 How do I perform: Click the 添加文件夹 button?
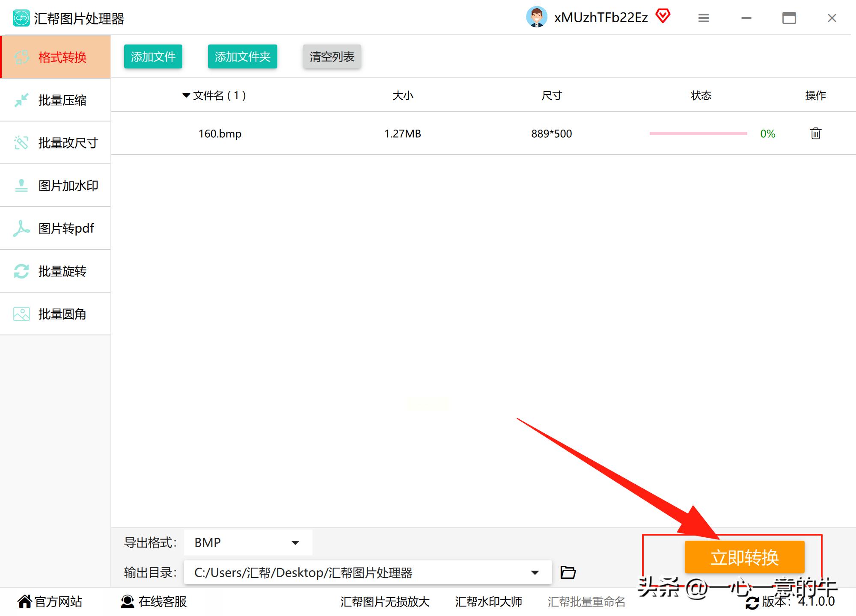242,56
